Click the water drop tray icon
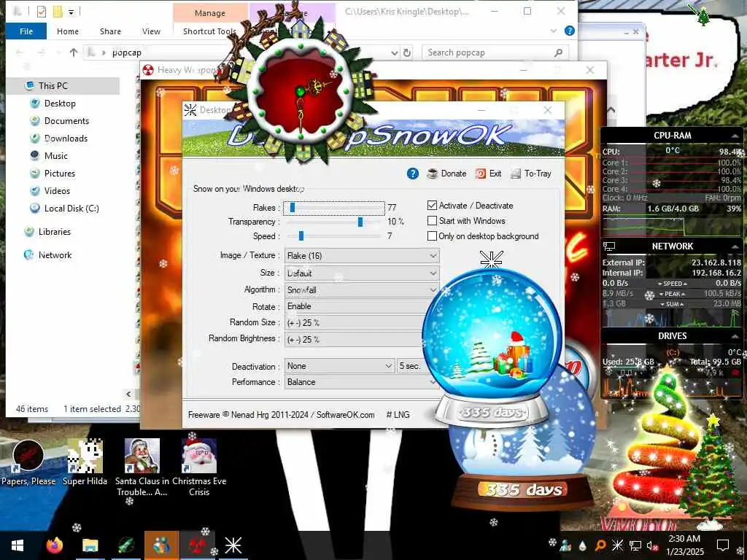The image size is (747, 560). tap(583, 545)
